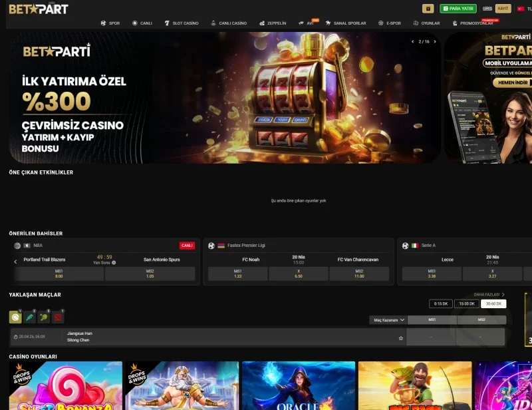Select draw X 3.27 odds in Lecce match
The width and height of the screenshot is (532, 410).
493,274
